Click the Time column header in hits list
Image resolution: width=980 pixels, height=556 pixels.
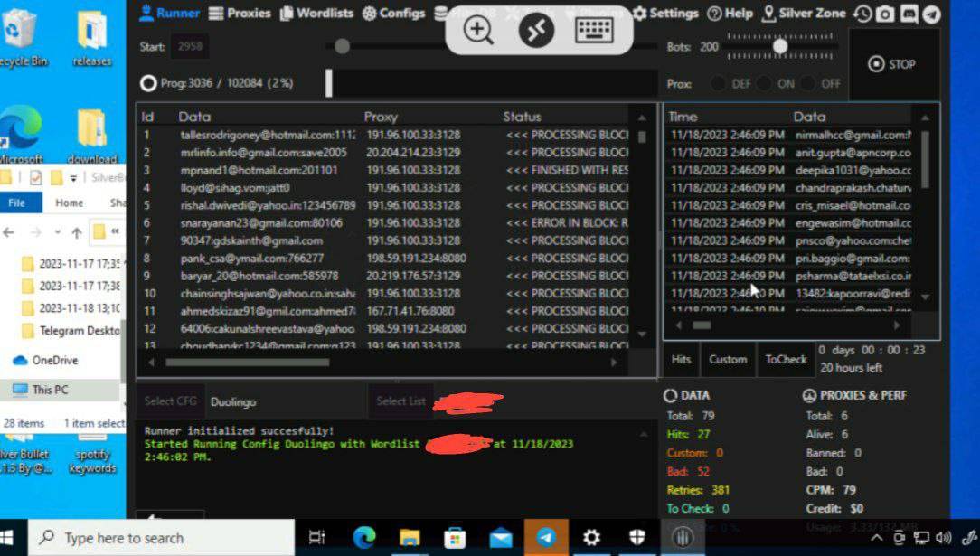[x=683, y=117]
